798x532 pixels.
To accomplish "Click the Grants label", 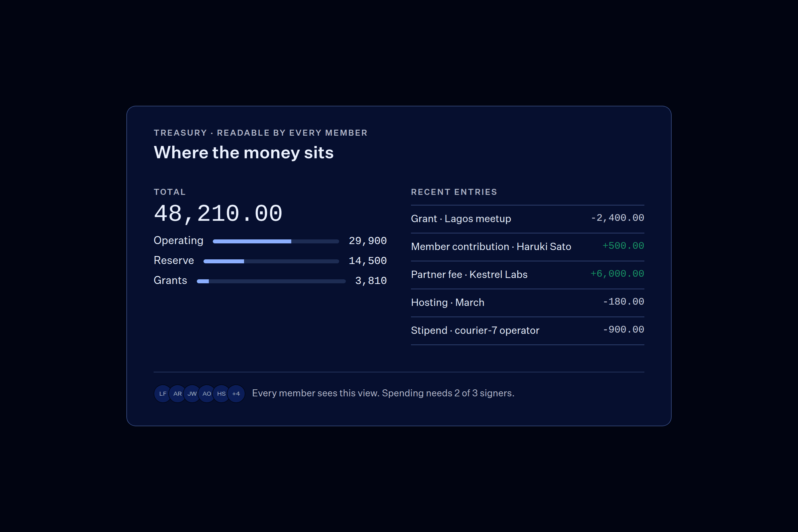I will [x=170, y=281].
